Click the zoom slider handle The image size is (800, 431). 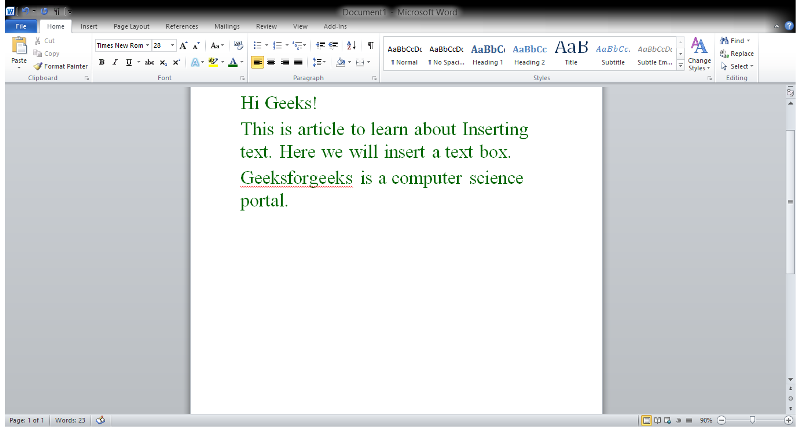click(752, 420)
